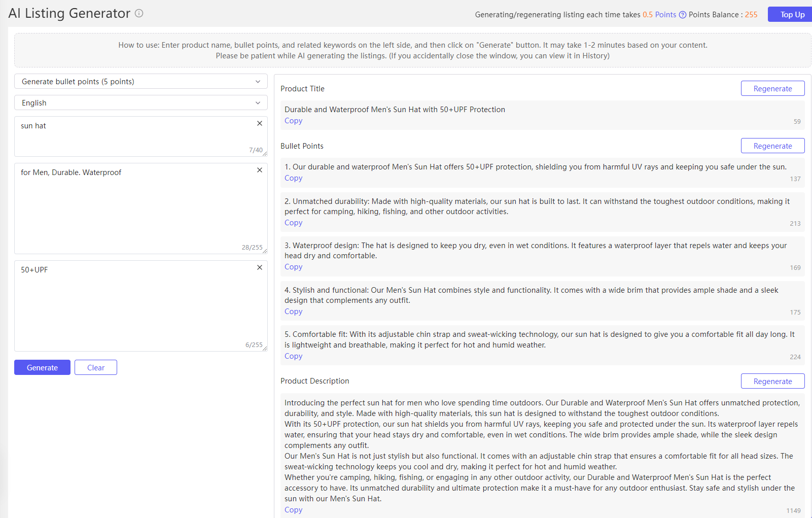Image resolution: width=812 pixels, height=518 pixels.
Task: Open the language dropdown showing English
Action: pos(140,102)
